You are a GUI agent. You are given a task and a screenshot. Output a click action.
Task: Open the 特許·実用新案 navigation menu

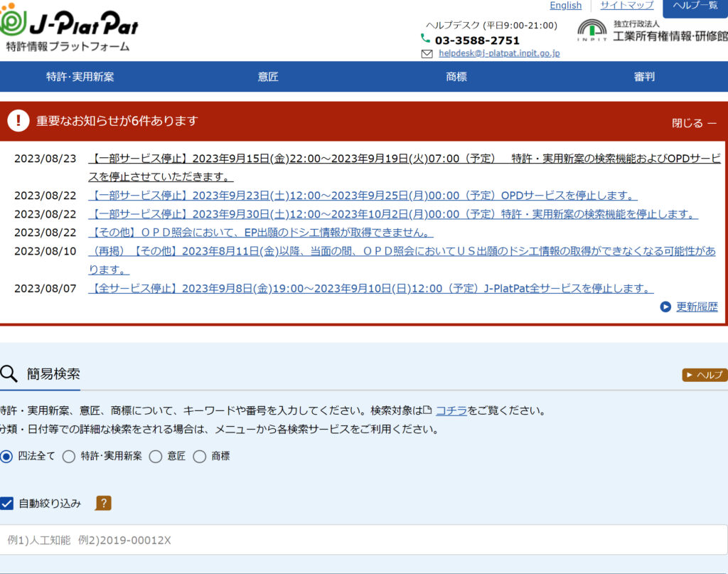click(x=80, y=77)
